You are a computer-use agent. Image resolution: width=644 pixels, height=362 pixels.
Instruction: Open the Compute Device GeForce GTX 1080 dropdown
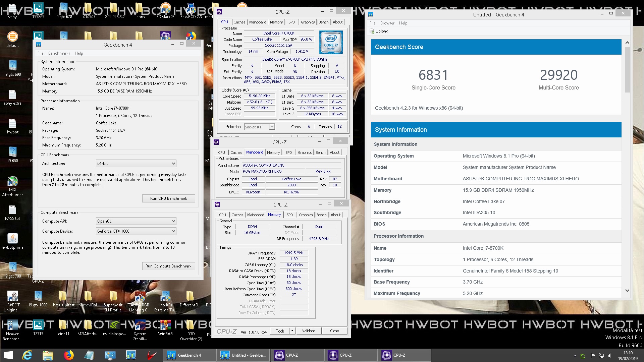(136, 231)
